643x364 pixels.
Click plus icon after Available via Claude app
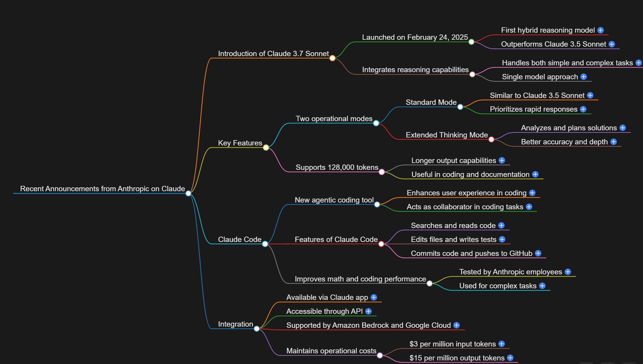click(x=374, y=297)
